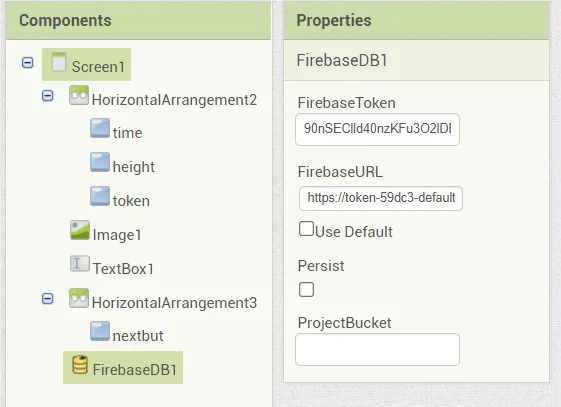Select HorizontalArrangement3 label in tree
This screenshot has height=407, width=561.
coord(175,303)
